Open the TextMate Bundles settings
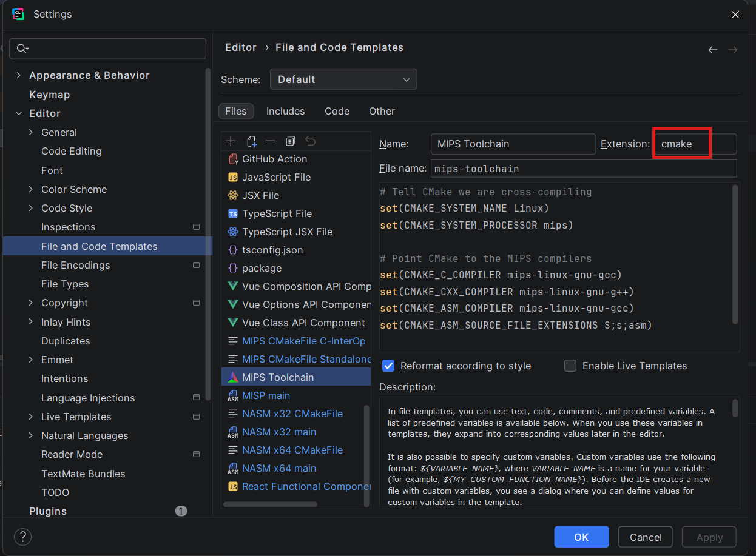Image resolution: width=756 pixels, height=556 pixels. point(83,474)
